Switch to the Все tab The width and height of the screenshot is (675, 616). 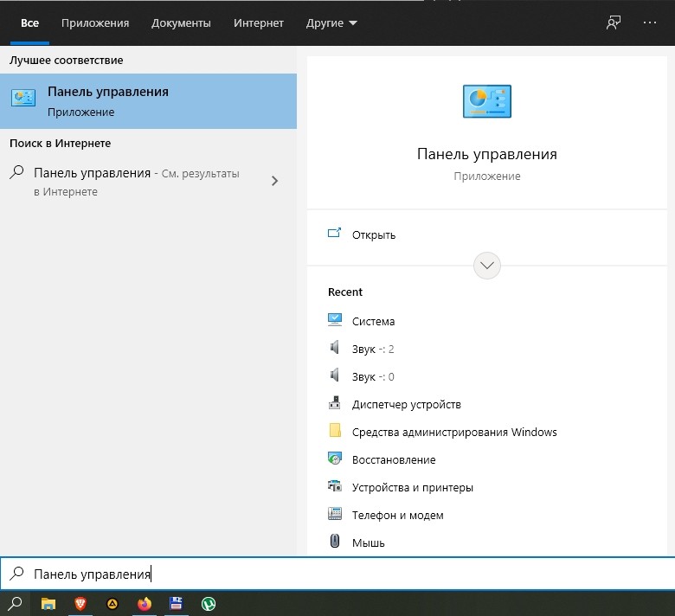pyautogui.click(x=29, y=22)
